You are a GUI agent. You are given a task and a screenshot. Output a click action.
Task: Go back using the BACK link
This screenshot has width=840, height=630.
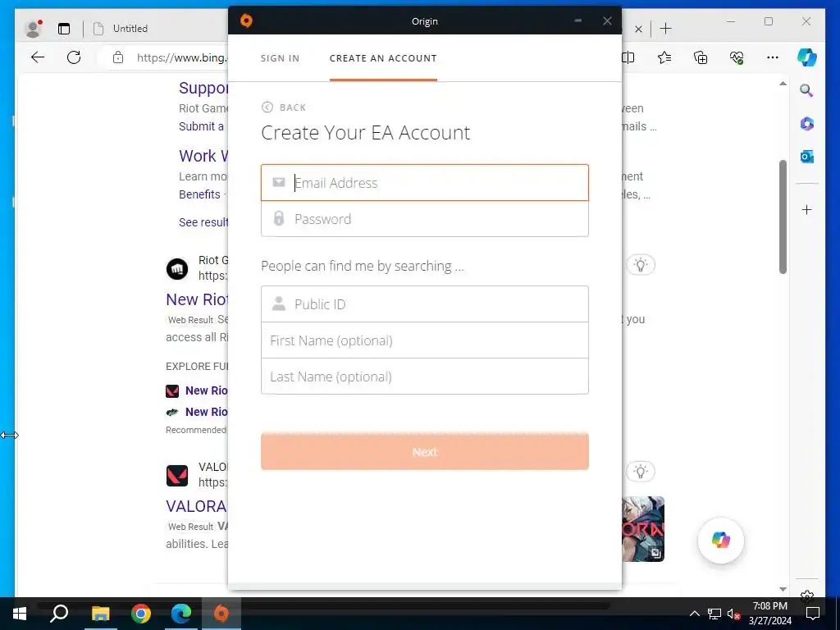coord(284,107)
